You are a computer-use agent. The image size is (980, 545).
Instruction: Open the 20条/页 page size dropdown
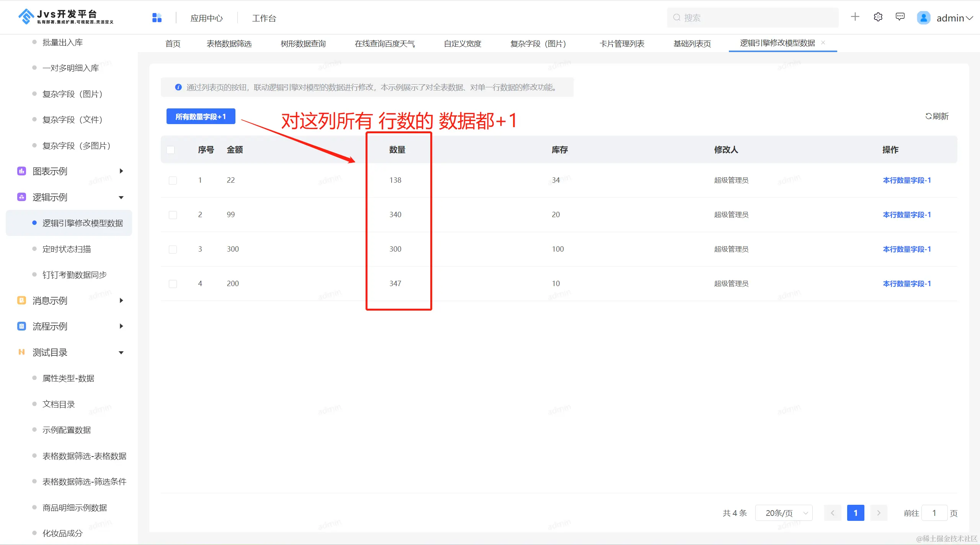pos(783,513)
